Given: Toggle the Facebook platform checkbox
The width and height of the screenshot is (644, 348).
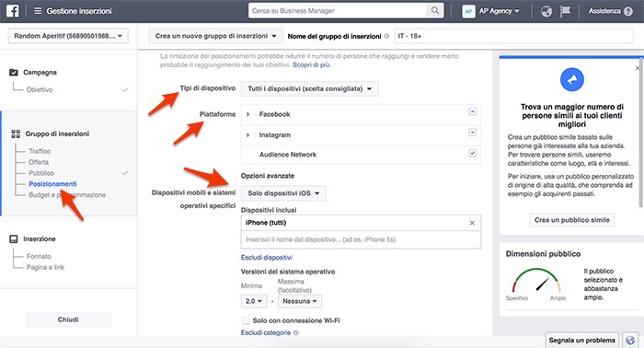Looking at the screenshot, I should click(472, 111).
